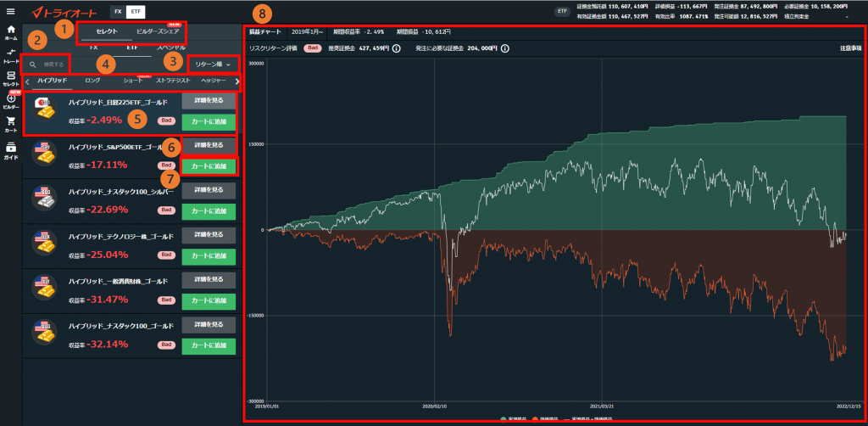Select the ETF sub-tab under セレクト
The width and height of the screenshot is (868, 426).
click(x=132, y=48)
